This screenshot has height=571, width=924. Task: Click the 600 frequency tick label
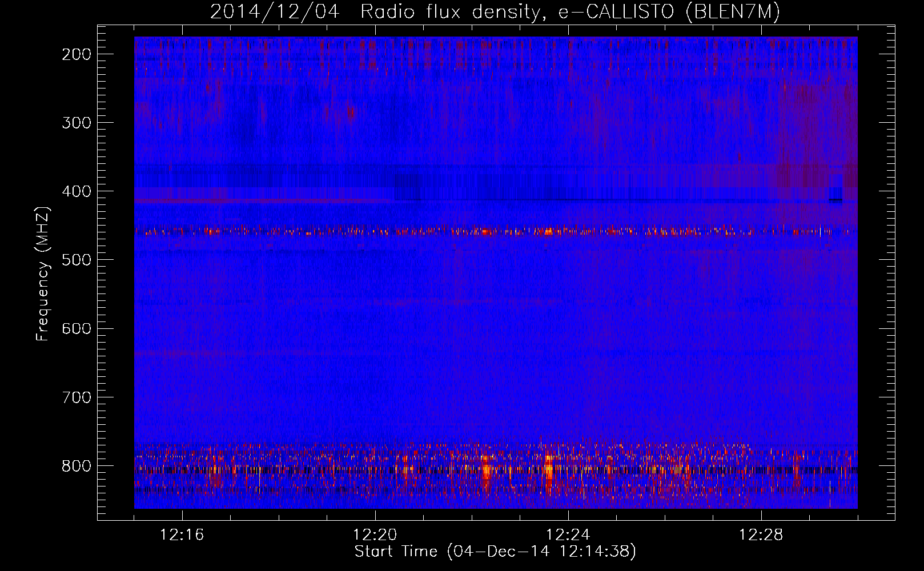click(x=77, y=328)
